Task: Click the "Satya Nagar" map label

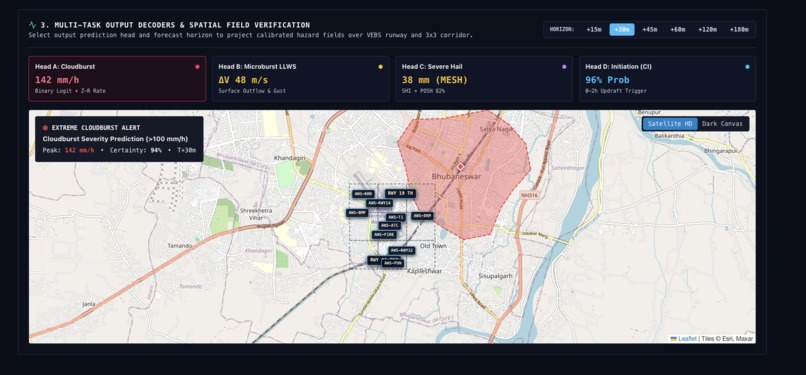Action: (497, 129)
